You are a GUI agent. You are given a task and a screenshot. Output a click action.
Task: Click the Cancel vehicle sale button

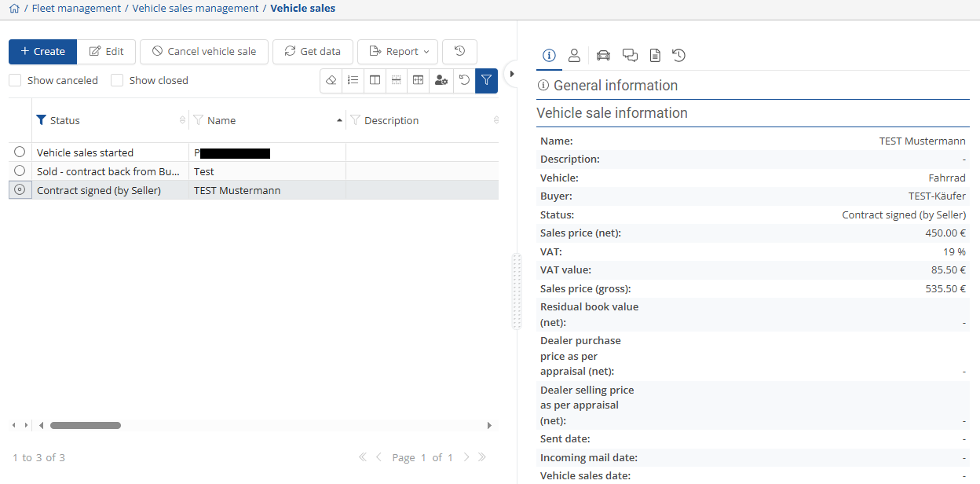pos(204,52)
